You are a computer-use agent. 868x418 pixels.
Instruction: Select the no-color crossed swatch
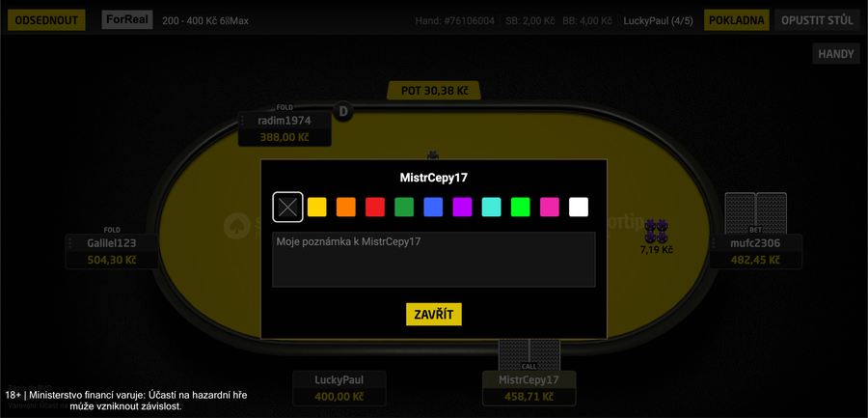(x=287, y=207)
